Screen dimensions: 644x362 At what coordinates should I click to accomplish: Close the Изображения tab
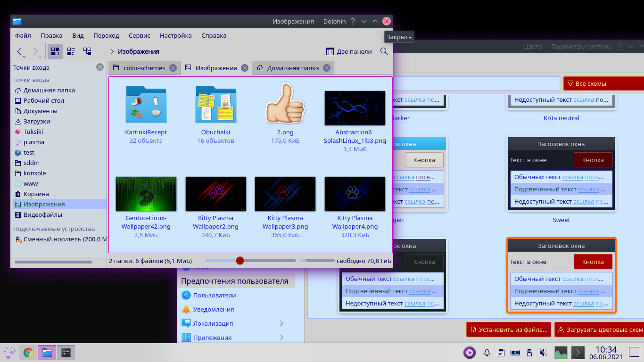click(x=245, y=68)
